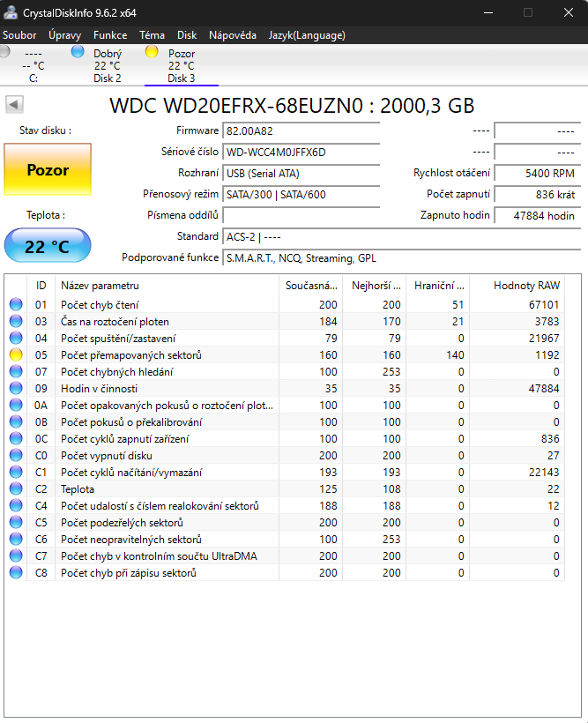Click status orb for attribute 01 Počet chyb čtení
Image resolution: width=588 pixels, height=723 pixels.
pyautogui.click(x=16, y=304)
